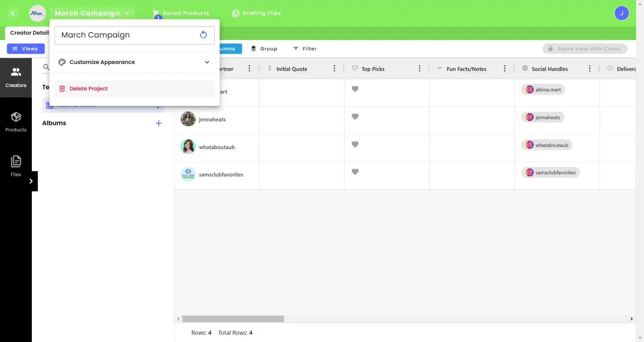Image resolution: width=644 pixels, height=342 pixels.
Task: Open the Group option in the toolbar
Action: 264,49
